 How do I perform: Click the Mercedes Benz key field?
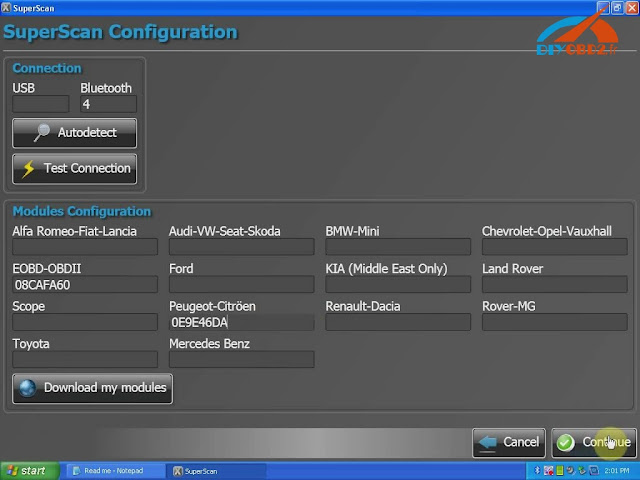tap(242, 360)
